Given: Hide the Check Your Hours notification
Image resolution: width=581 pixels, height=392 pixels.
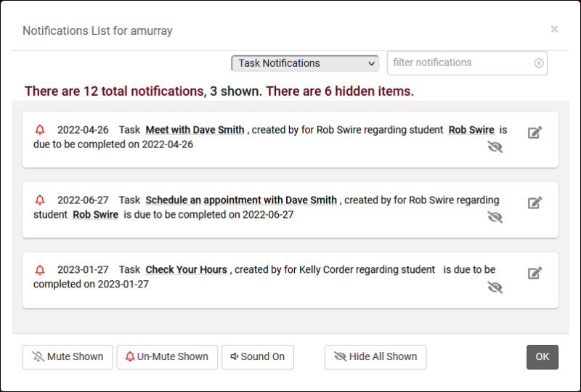Looking at the screenshot, I should coord(495,287).
